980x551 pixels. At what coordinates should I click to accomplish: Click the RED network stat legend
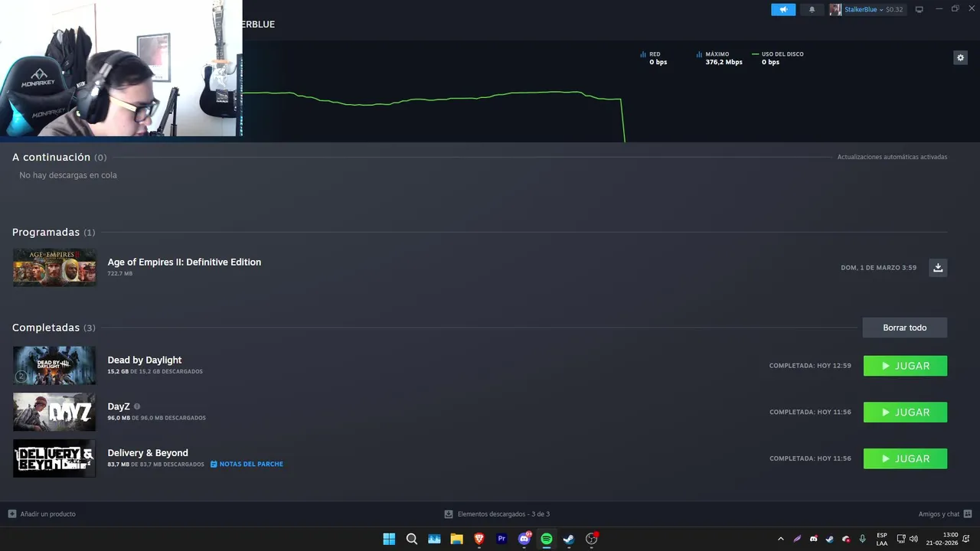(654, 58)
